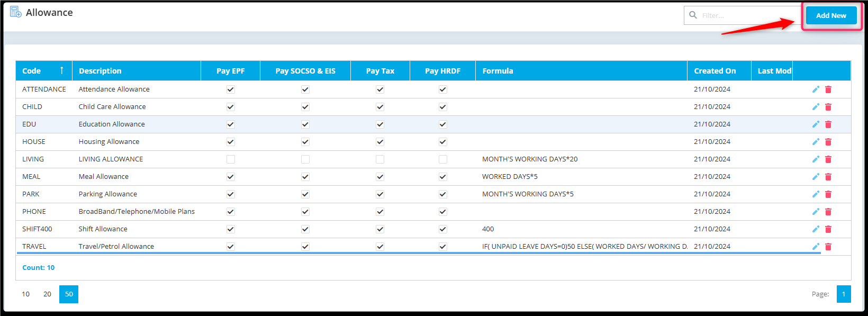Viewport: 868px width, 316px height.
Task: Edit the SHIFT400 allowance with pencil icon
Action: tap(816, 229)
